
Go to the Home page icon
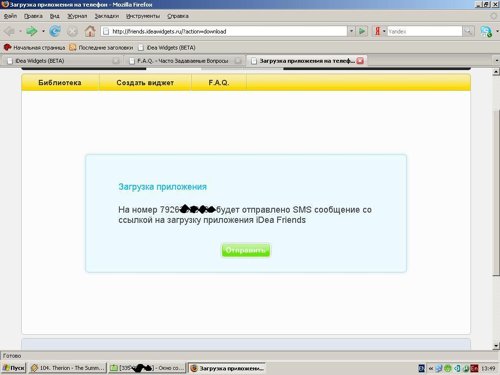(90, 32)
